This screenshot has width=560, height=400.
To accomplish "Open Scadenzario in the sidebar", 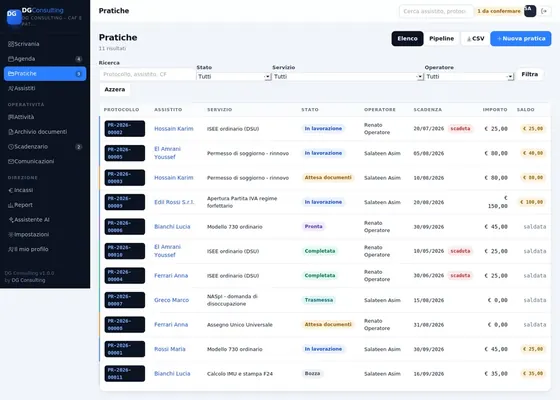I will 45,146.
